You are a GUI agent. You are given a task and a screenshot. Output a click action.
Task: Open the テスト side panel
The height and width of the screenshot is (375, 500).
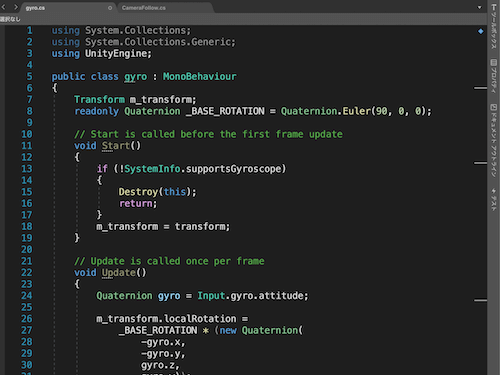coord(494,200)
